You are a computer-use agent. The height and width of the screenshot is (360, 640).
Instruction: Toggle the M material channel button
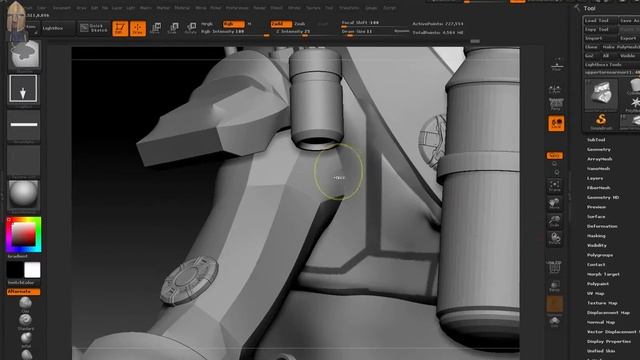249,24
